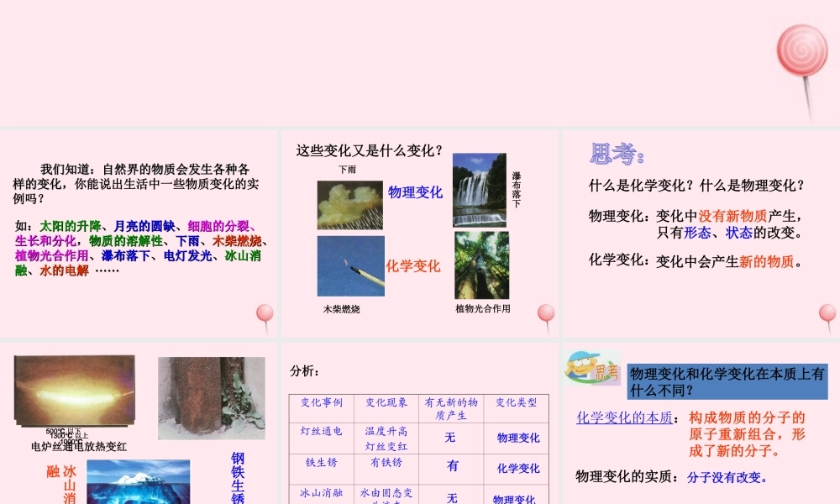840x504 pixels.
Task: Select the glowing electric furnace wire photo
Action: click(x=75, y=391)
